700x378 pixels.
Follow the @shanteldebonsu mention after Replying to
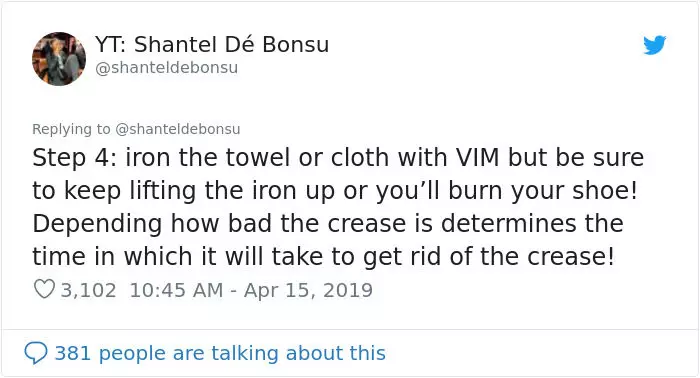(x=178, y=129)
